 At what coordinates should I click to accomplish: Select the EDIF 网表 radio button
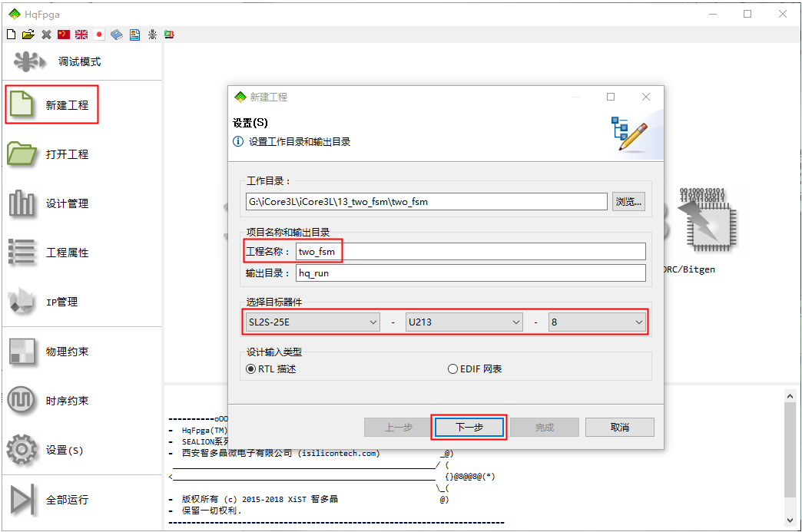coord(453,369)
